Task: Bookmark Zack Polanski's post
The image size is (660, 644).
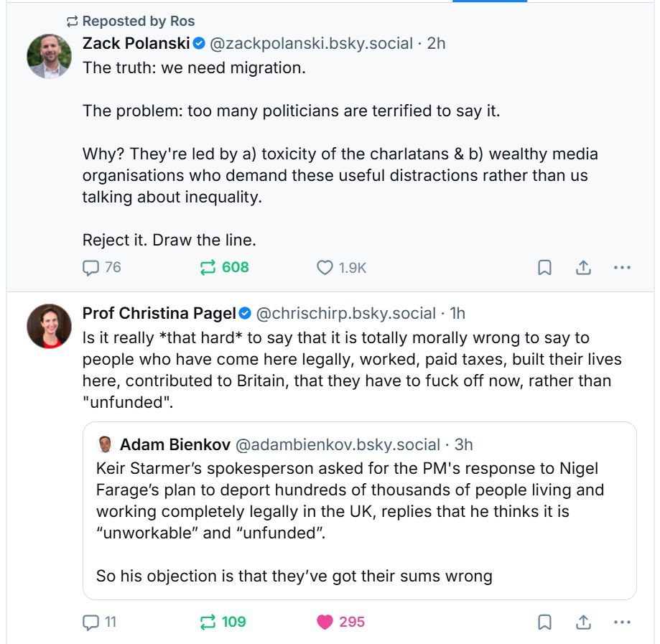Action: click(x=545, y=268)
